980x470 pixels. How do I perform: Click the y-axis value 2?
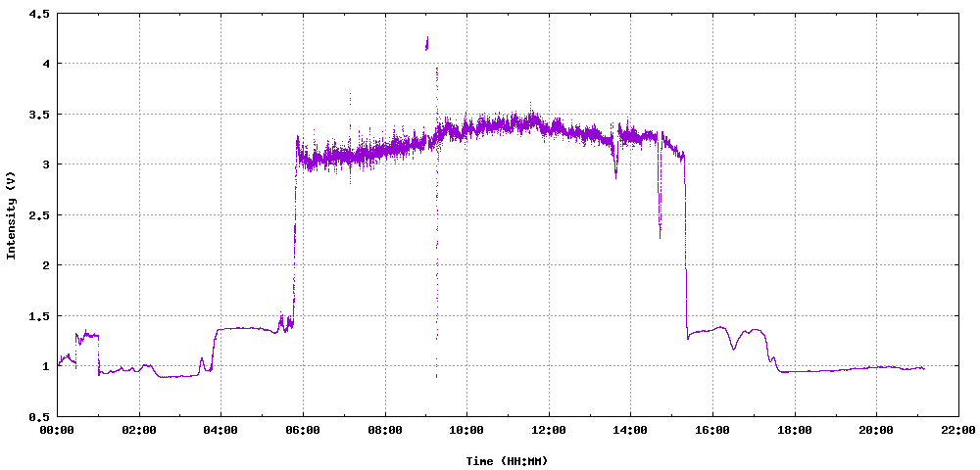coord(46,265)
